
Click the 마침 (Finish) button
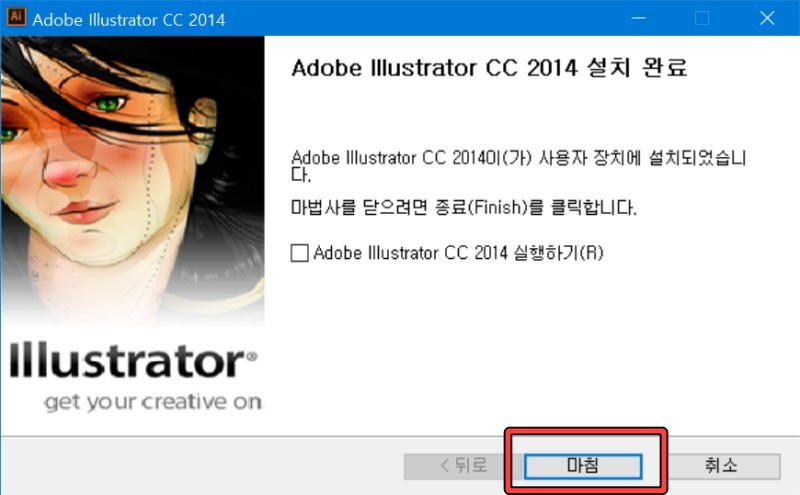click(583, 466)
